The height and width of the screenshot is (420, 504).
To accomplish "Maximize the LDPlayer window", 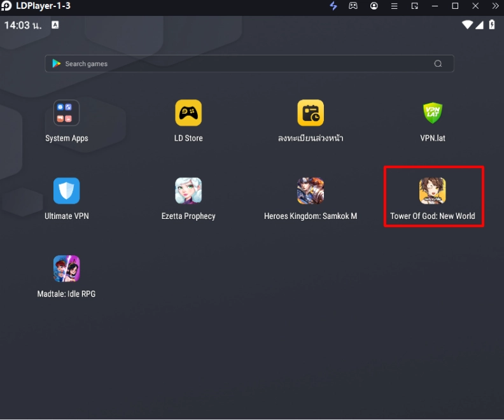I will (455, 6).
